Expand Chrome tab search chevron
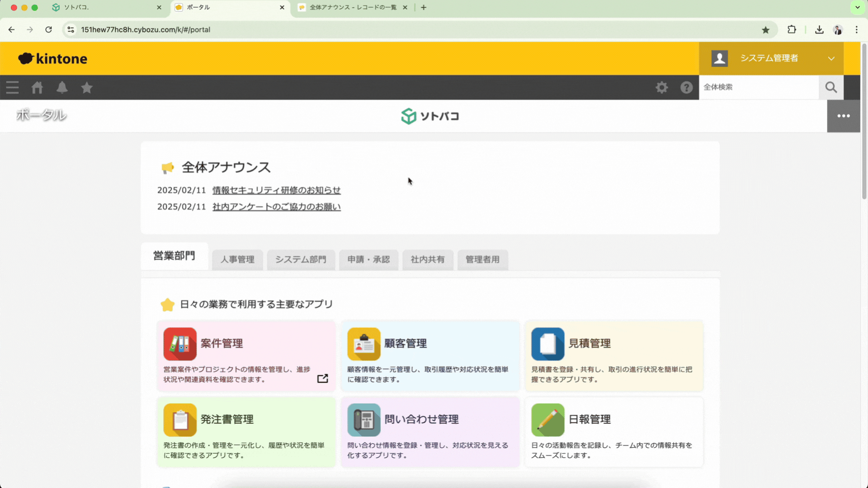The width and height of the screenshot is (868, 488). (x=857, y=7)
